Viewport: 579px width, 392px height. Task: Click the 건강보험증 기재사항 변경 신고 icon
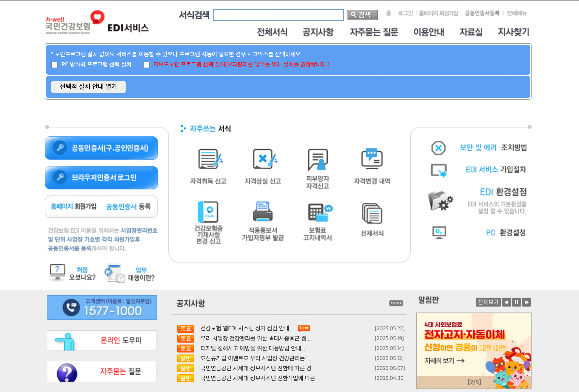pyautogui.click(x=208, y=212)
